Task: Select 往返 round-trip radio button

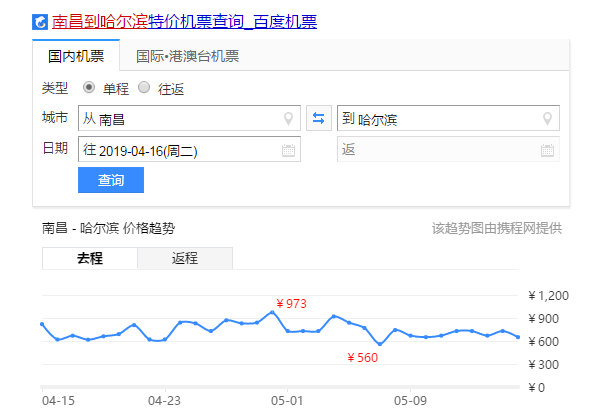Action: (x=144, y=88)
